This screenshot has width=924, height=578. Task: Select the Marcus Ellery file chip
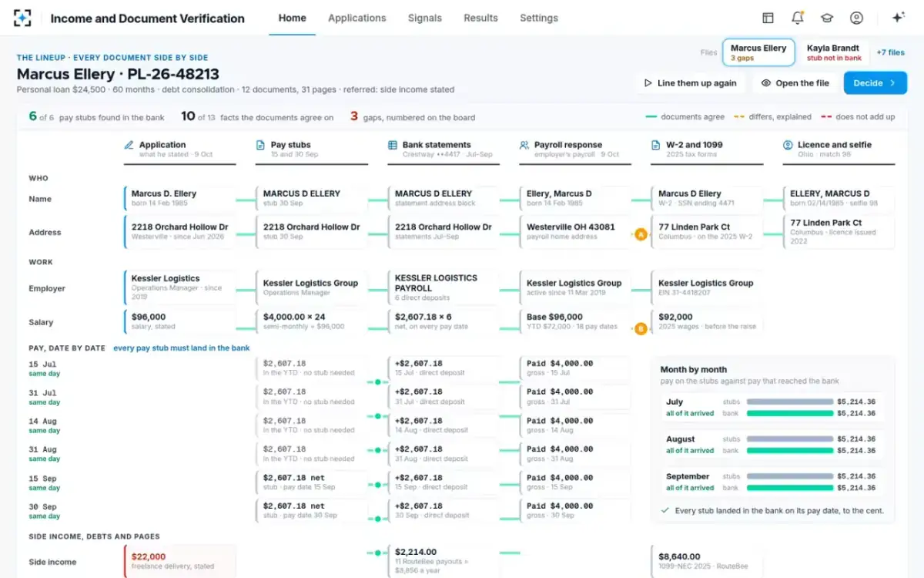click(x=758, y=52)
